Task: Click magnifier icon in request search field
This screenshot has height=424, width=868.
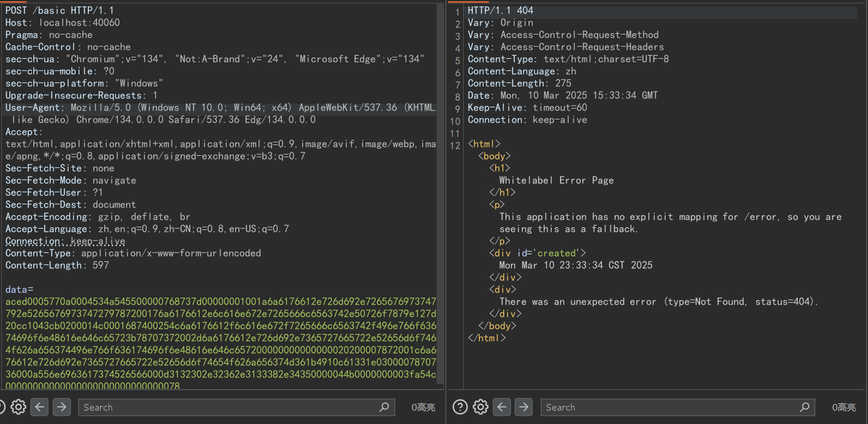Action: 384,407
